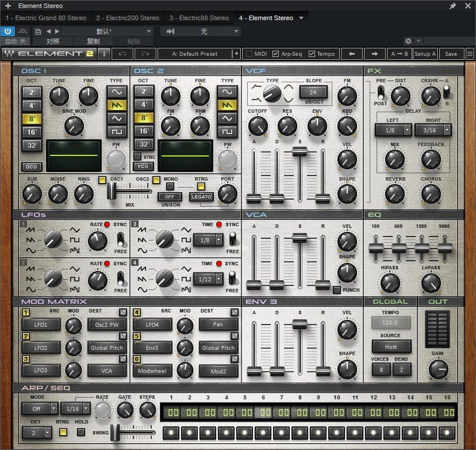Toggle the MONO button
Viewport: 476px width, 450px height.
[170, 186]
